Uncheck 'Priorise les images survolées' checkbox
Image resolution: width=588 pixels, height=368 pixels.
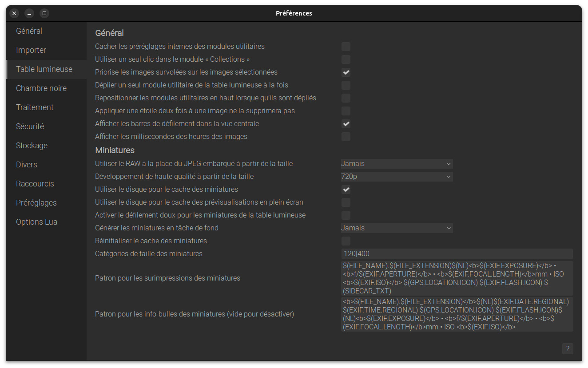point(346,72)
